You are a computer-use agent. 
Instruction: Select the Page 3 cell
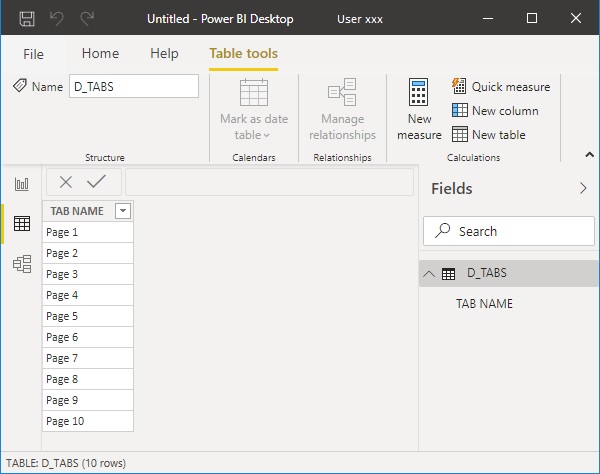tap(88, 274)
